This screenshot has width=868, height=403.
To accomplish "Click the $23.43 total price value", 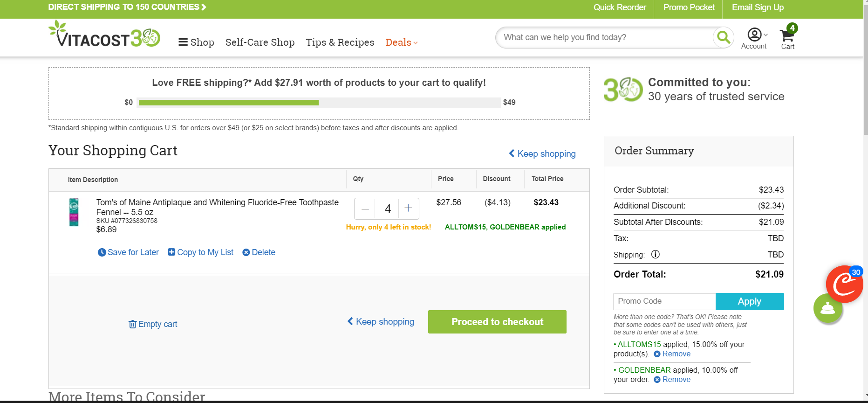I will point(546,202).
